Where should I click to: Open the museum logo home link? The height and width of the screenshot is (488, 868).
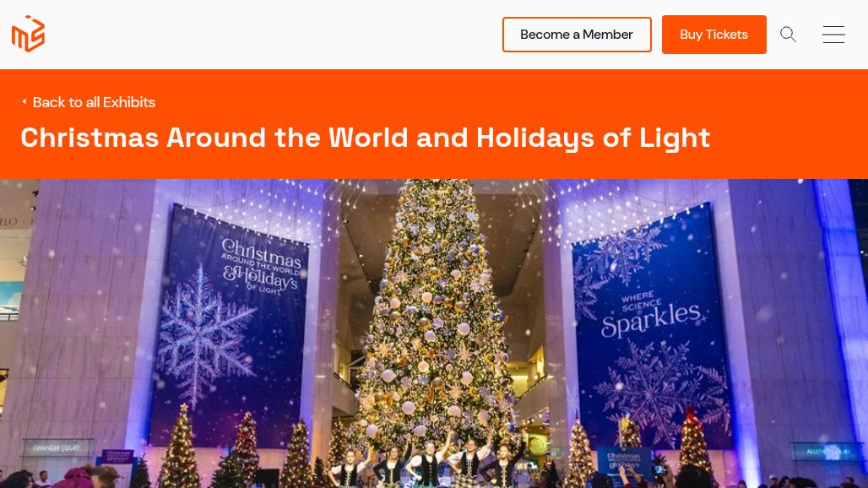click(28, 35)
